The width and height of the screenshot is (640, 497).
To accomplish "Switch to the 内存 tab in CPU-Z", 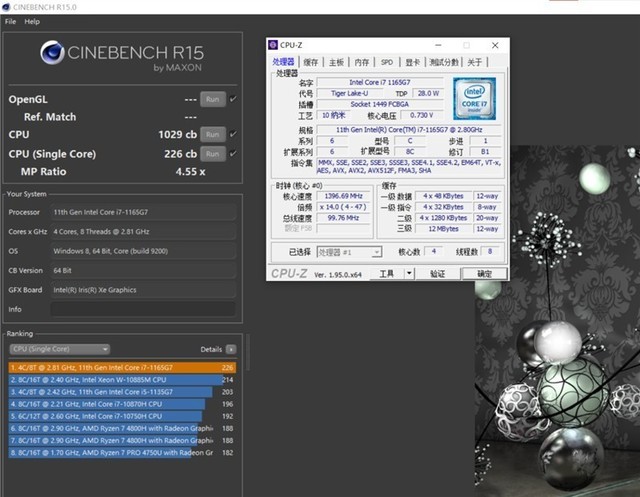I will pos(362,62).
